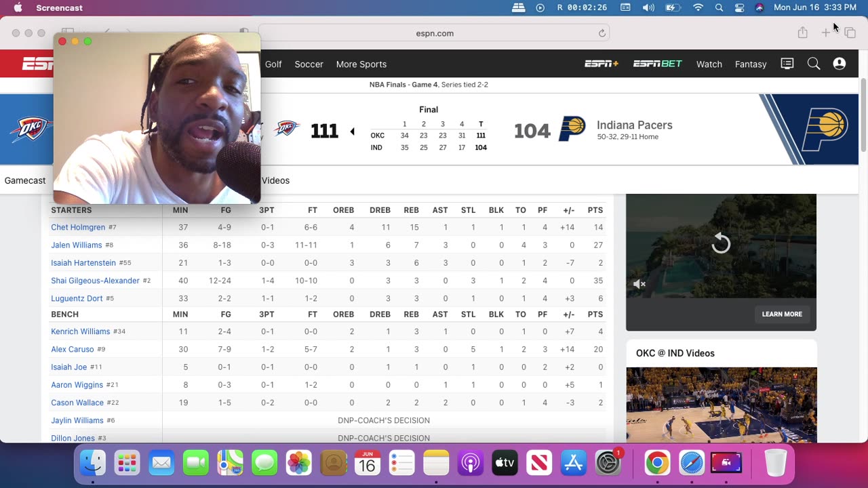Click the espn.com address bar
This screenshot has width=868, height=488.
pos(434,33)
